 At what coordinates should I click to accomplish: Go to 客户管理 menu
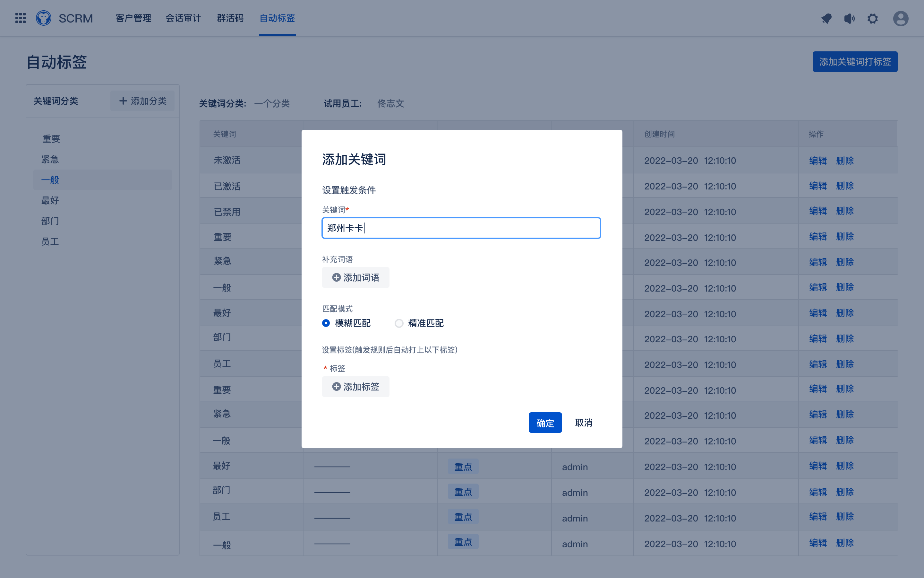(133, 18)
